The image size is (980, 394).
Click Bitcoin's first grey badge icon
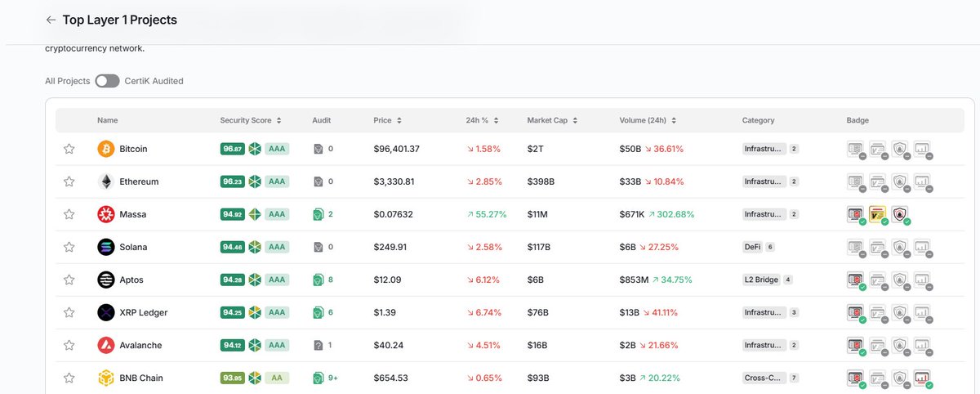857,149
